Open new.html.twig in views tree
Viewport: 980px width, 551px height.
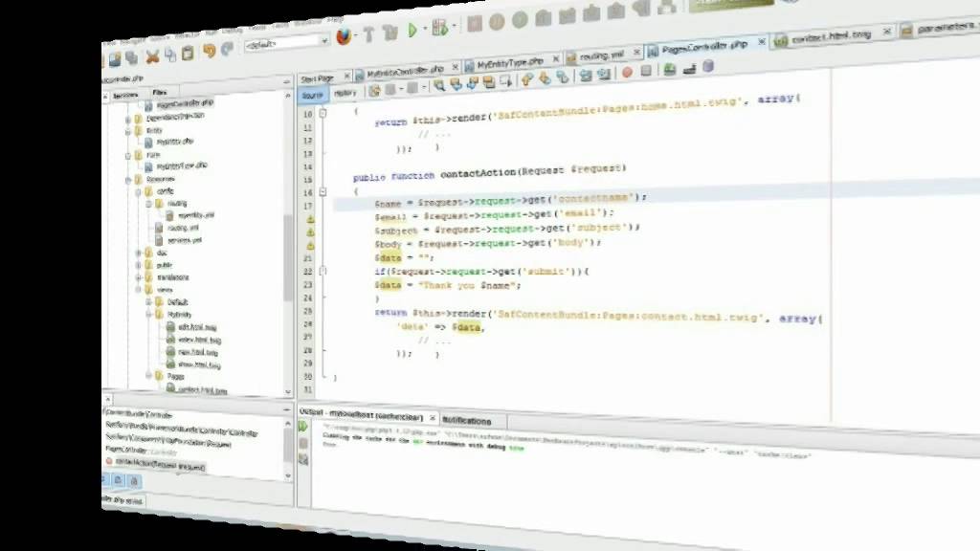[x=198, y=352]
